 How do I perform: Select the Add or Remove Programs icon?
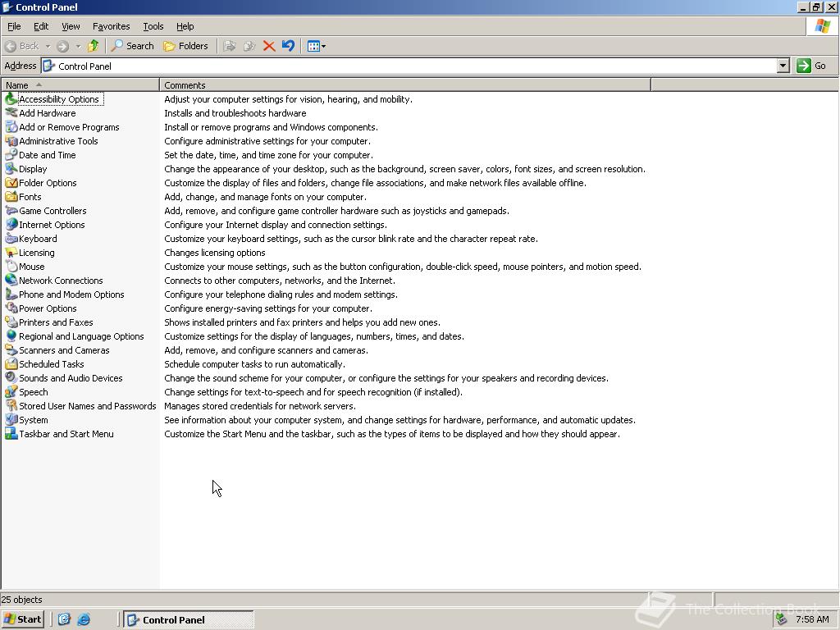tap(11, 127)
